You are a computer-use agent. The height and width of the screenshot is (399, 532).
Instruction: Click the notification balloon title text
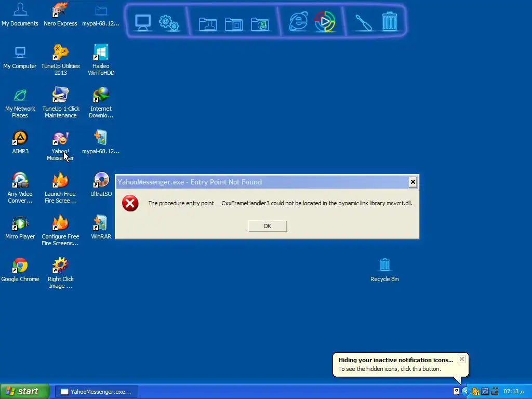point(395,360)
